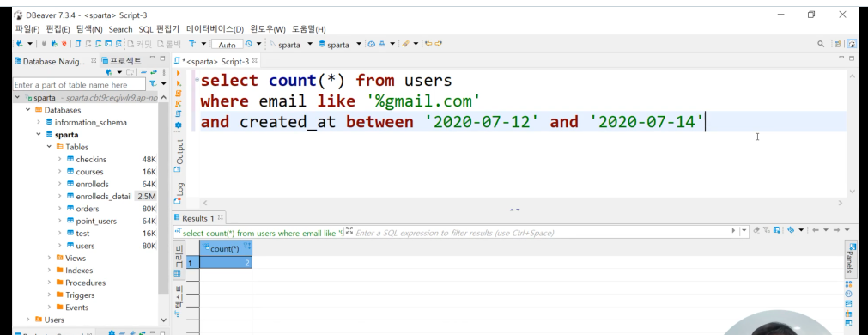This screenshot has height=335, width=868.
Task: Click the collapse-all minus icon in navigator toolbar
Action: click(x=143, y=72)
